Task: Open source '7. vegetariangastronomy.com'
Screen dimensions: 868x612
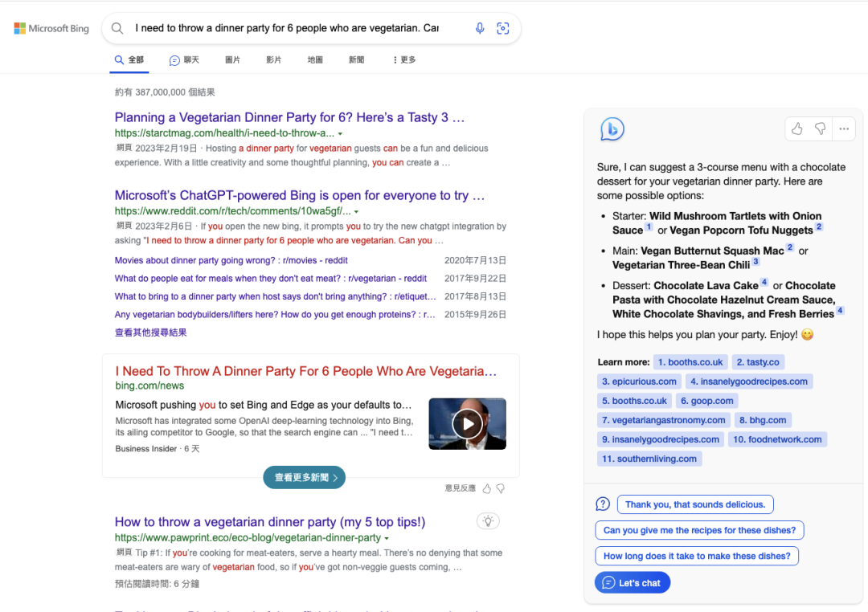Action: pos(663,421)
